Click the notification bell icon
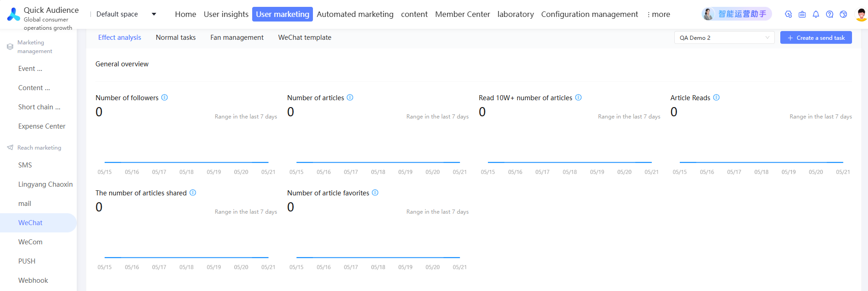Viewport: 868px width, 291px height. [816, 14]
